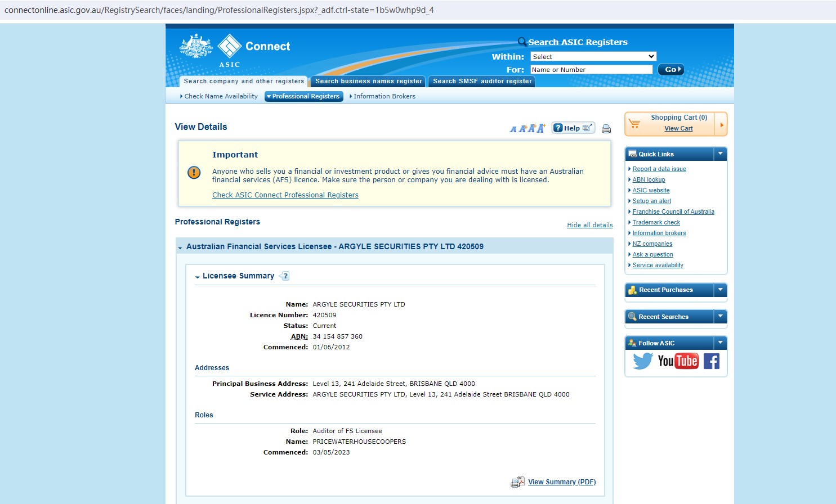The image size is (836, 504).
Task: Open ASIC's Twitter page
Action: [x=642, y=361]
